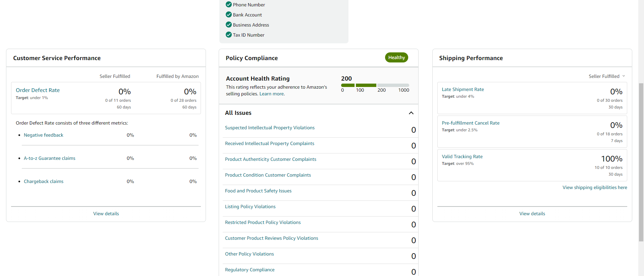Click the Healthy status badge
The height and width of the screenshot is (276, 644).
(396, 57)
